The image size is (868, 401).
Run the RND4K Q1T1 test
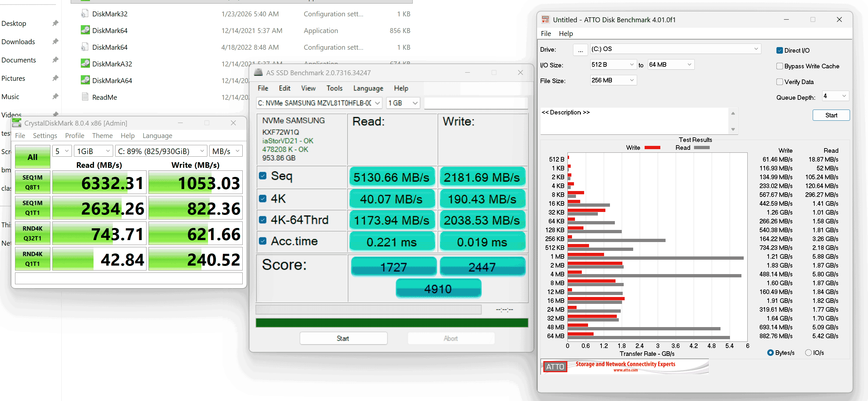[x=32, y=259]
